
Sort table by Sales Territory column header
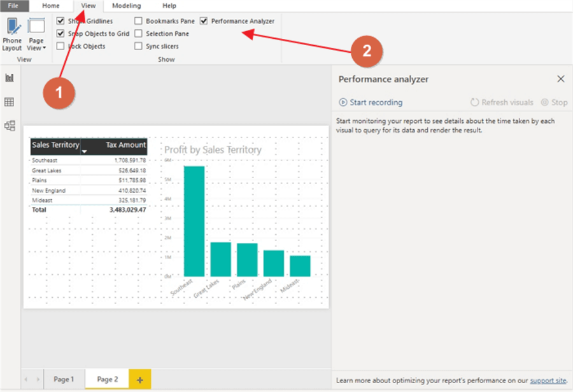55,145
